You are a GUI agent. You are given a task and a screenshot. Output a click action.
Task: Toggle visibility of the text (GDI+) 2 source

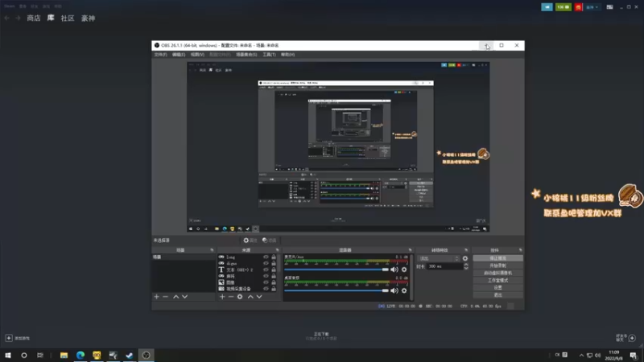pyautogui.click(x=266, y=269)
